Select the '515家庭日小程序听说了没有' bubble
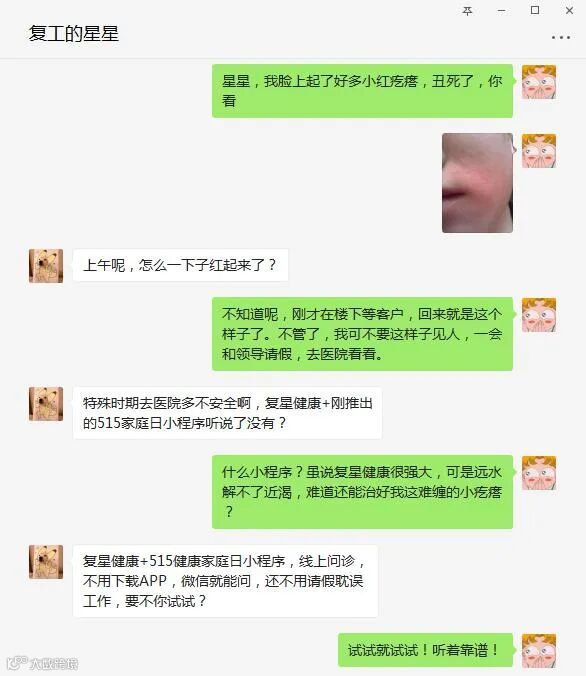Screen dimensions: 586x676 coord(227,413)
